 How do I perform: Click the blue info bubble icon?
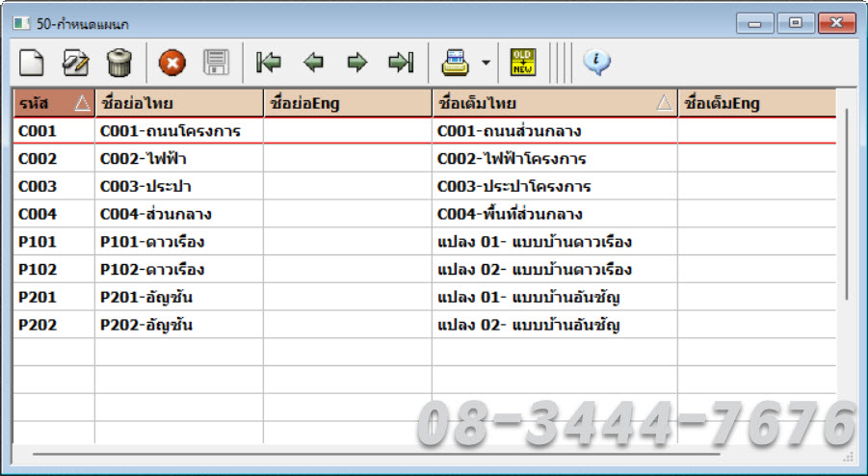click(x=596, y=62)
